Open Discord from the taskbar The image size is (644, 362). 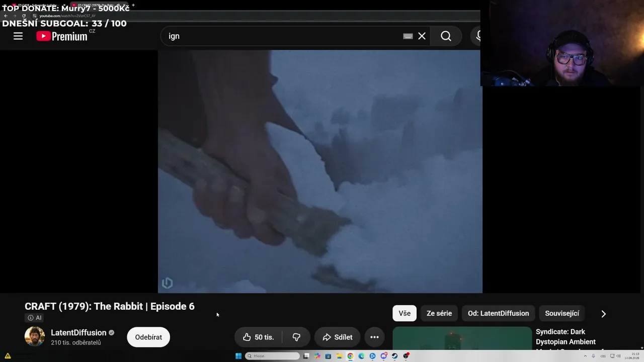[383, 356]
